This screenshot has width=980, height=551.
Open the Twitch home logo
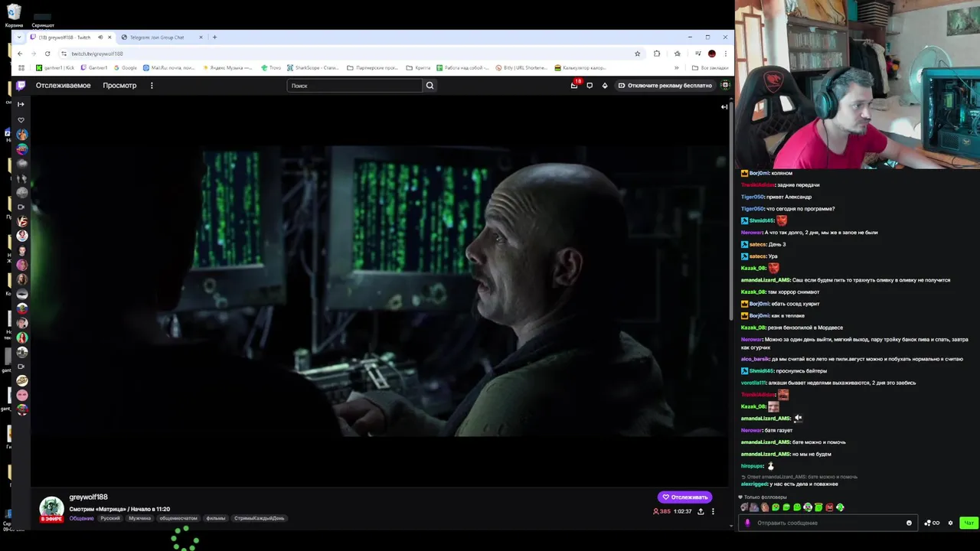coord(21,86)
